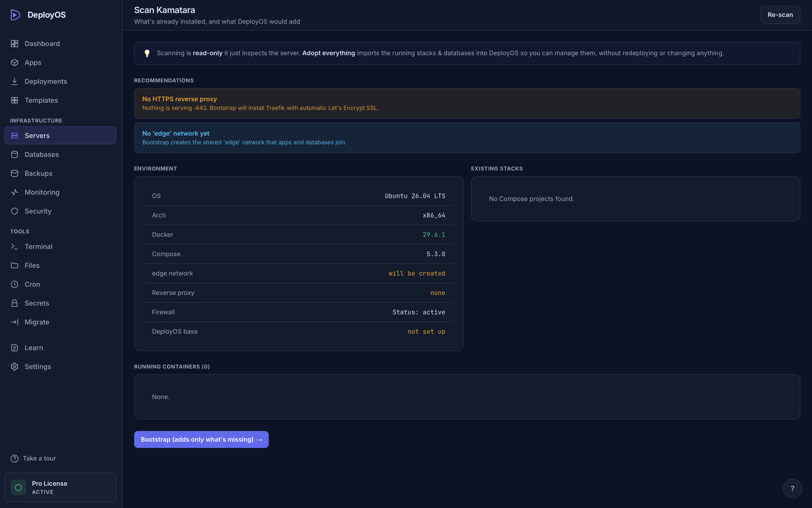This screenshot has height=508, width=812.
Task: Select the Databases cylinder icon
Action: coord(15,154)
